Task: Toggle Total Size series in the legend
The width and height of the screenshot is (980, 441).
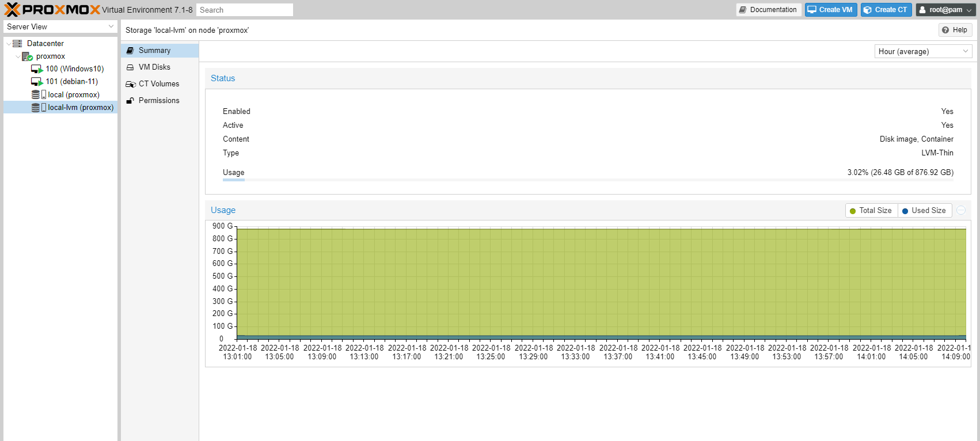Action: [x=871, y=211]
